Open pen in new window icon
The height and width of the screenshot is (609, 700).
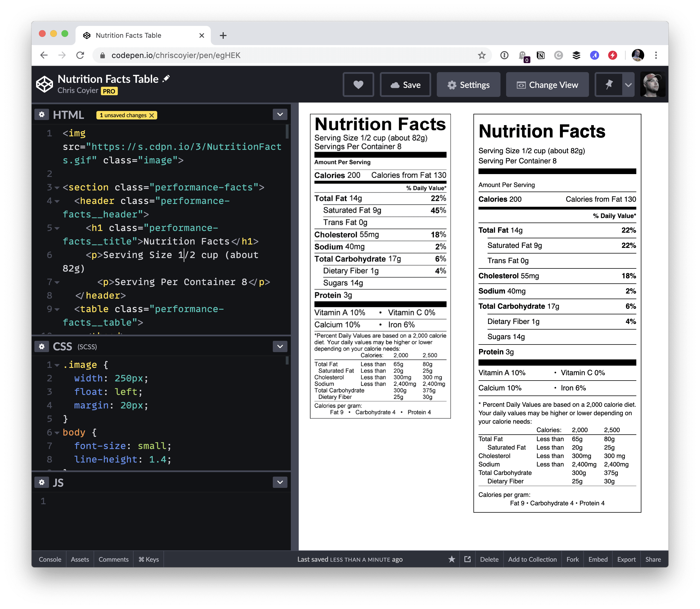(x=468, y=559)
